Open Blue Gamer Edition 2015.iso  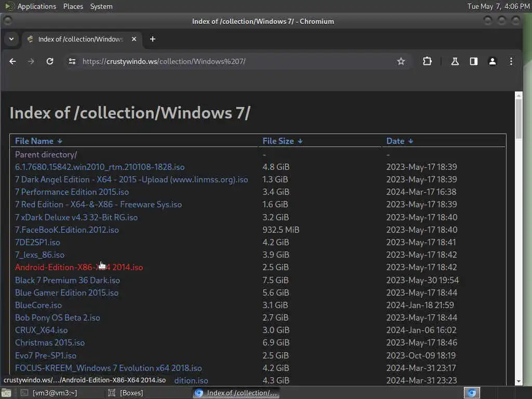(67, 293)
